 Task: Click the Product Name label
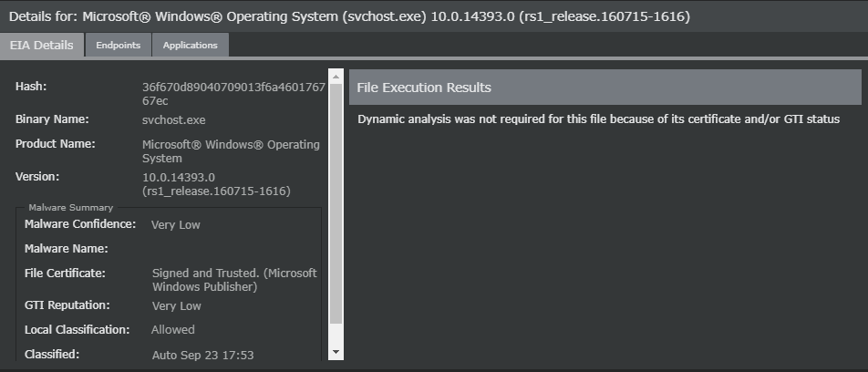[x=56, y=144]
